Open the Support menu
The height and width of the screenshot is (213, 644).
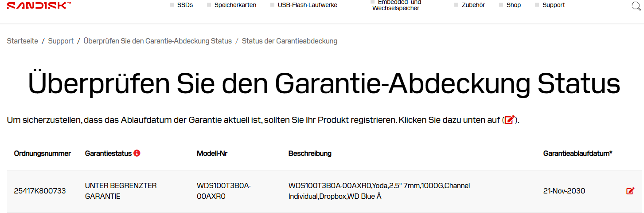click(554, 5)
